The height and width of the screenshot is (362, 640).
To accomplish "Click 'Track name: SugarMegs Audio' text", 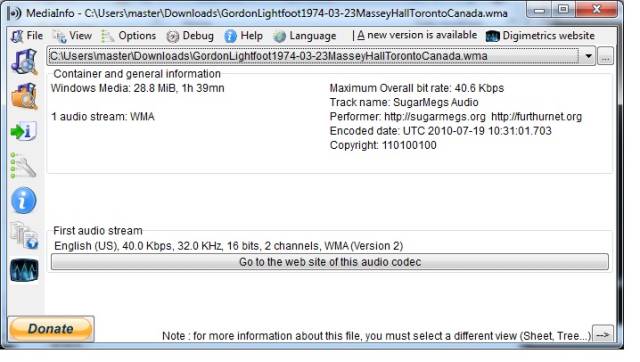I will (404, 102).
